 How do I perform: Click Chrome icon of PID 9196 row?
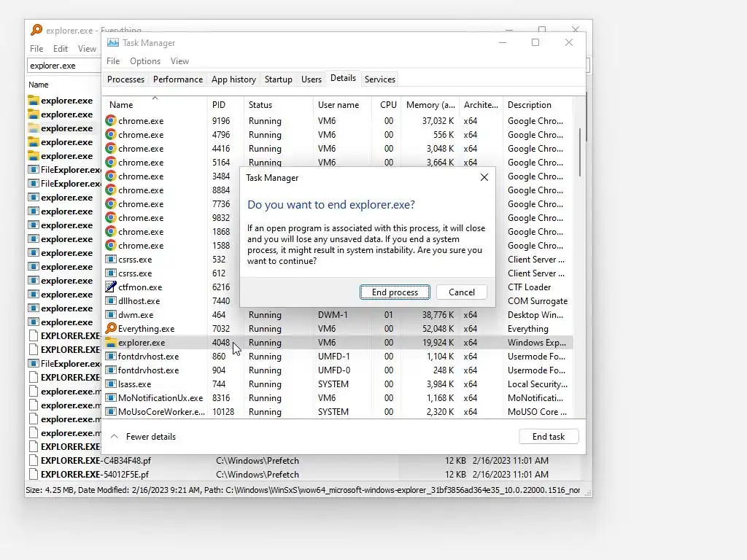click(111, 121)
